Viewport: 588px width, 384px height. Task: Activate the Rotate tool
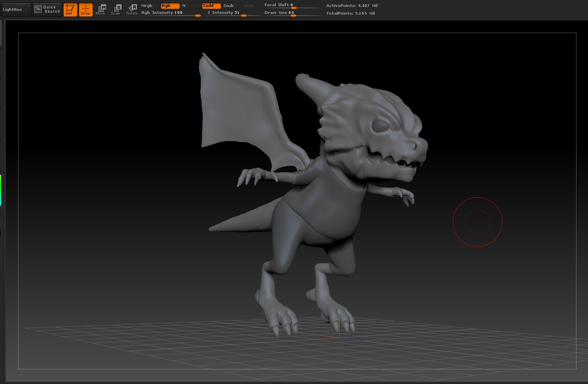pos(132,10)
